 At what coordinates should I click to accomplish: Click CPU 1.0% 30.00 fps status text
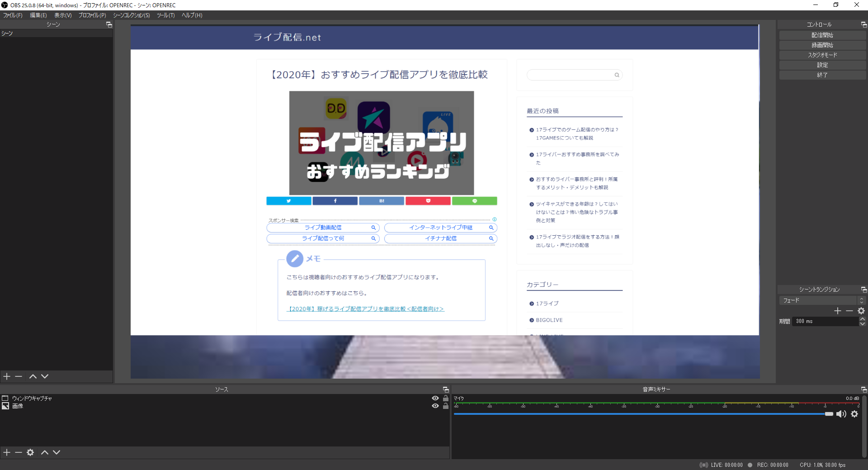pyautogui.click(x=822, y=465)
